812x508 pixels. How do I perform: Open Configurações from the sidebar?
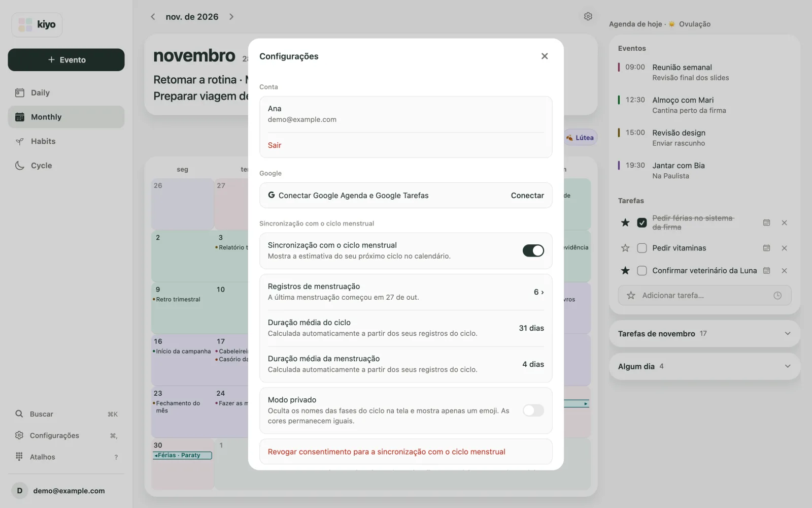66,435
